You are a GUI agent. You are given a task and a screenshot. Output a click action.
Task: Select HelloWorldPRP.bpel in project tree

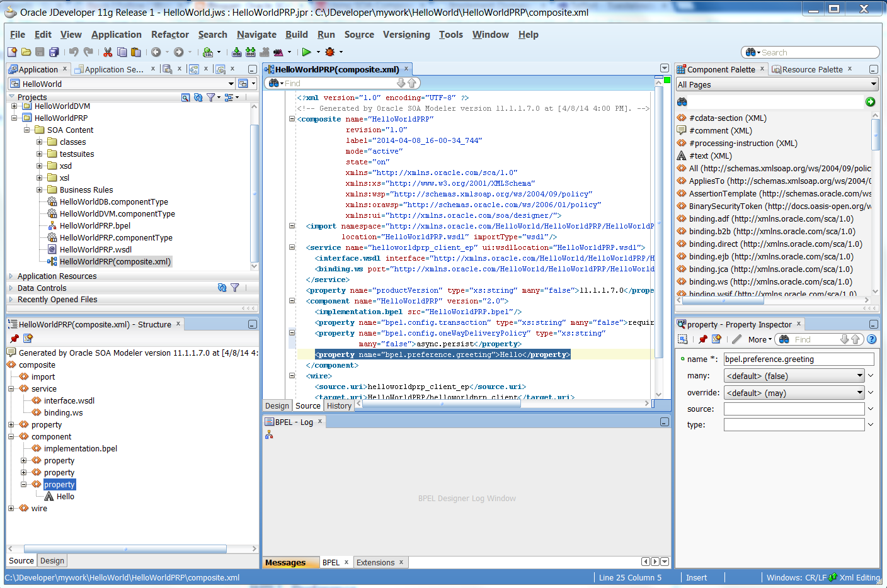(95, 225)
